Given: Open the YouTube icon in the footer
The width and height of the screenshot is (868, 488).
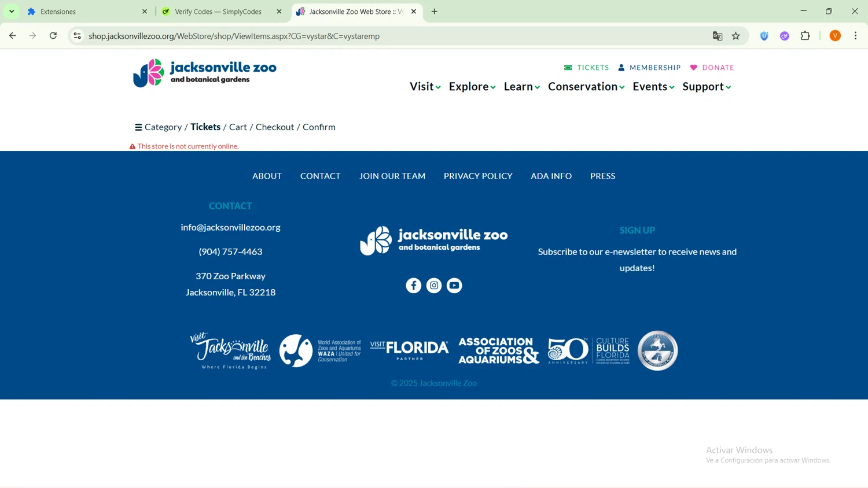Looking at the screenshot, I should (454, 286).
